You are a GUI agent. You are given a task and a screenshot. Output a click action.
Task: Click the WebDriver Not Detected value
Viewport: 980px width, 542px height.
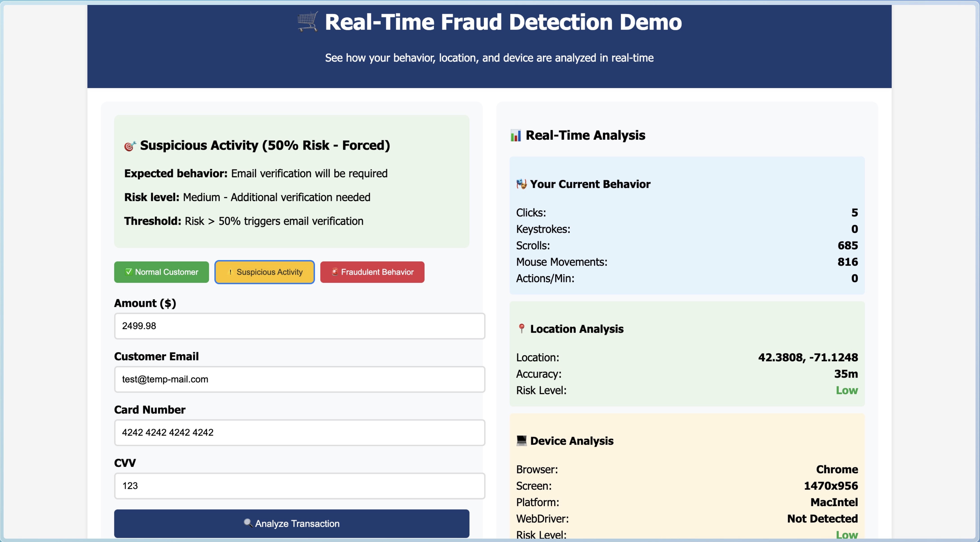click(x=822, y=518)
